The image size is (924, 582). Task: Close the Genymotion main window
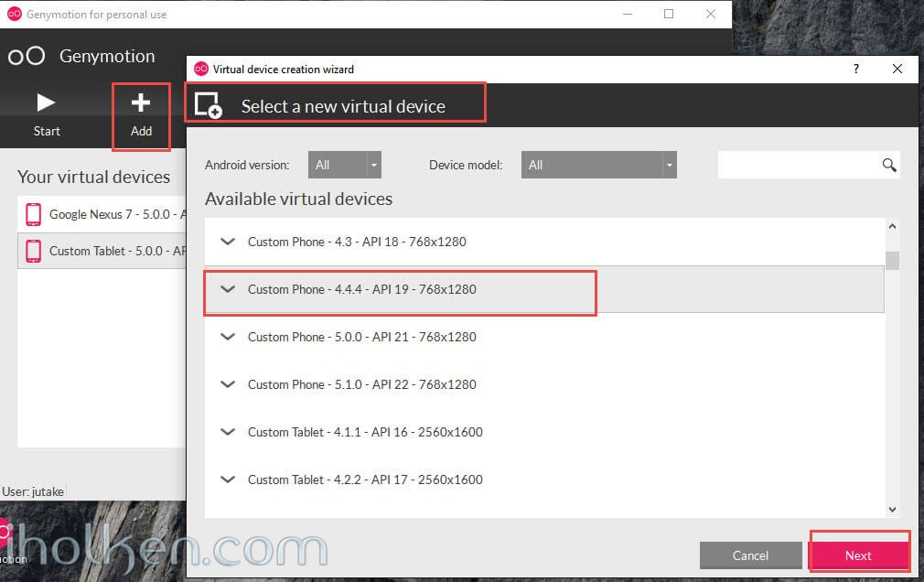click(x=711, y=14)
